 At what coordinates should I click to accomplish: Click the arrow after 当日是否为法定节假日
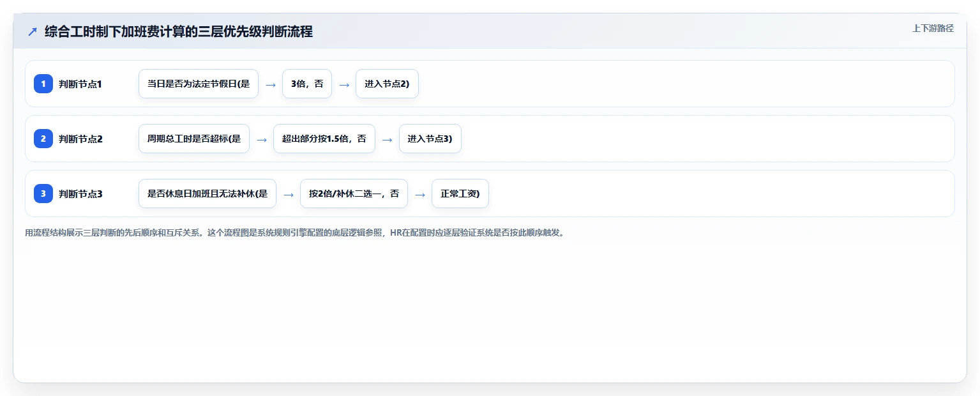(x=271, y=84)
